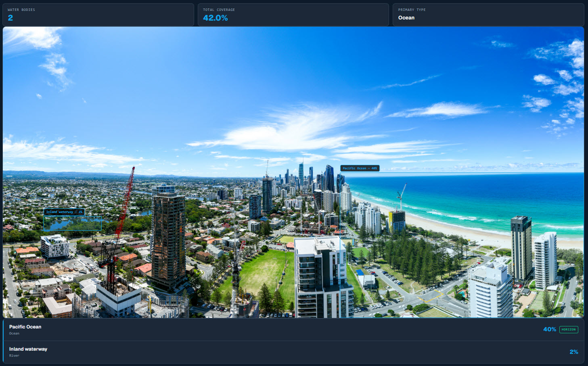
Task: Click the 'River' subtype label
Action: [14, 355]
